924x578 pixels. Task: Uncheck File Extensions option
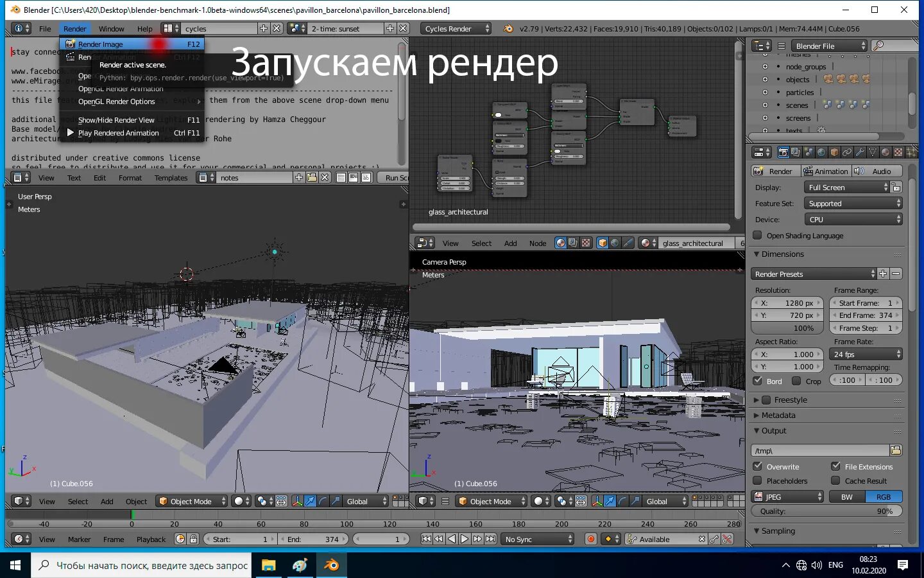pos(835,466)
